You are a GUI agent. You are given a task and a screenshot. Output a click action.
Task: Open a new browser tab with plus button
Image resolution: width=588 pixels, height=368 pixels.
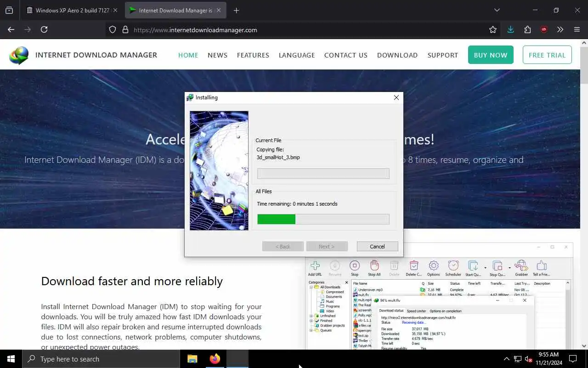pyautogui.click(x=236, y=10)
